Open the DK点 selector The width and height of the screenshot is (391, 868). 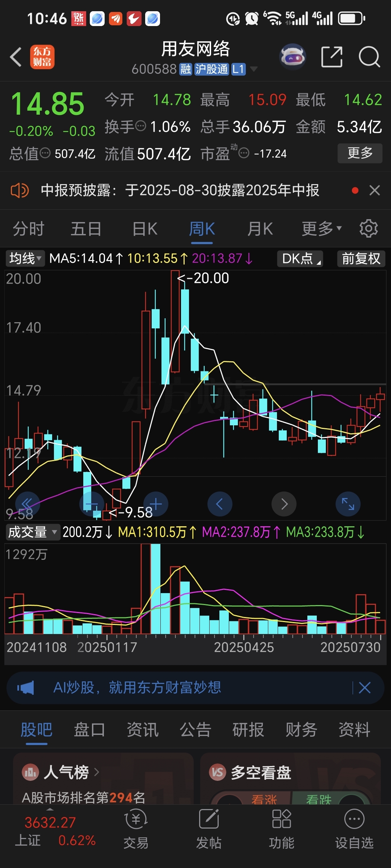pos(300,259)
